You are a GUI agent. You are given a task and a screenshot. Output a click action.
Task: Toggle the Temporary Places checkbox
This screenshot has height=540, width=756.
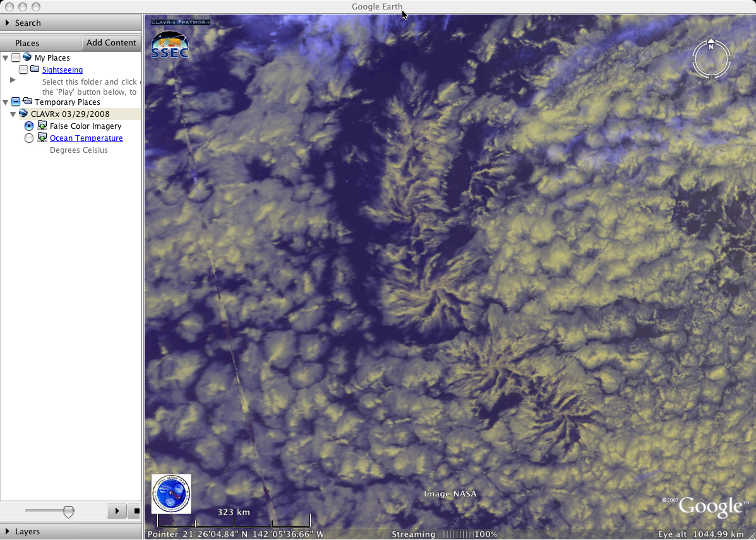pos(16,102)
